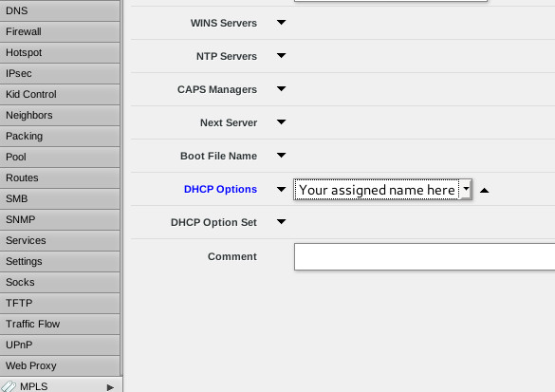This screenshot has height=392, width=555.
Task: Click the MPLS menu icon
Action: point(9,386)
